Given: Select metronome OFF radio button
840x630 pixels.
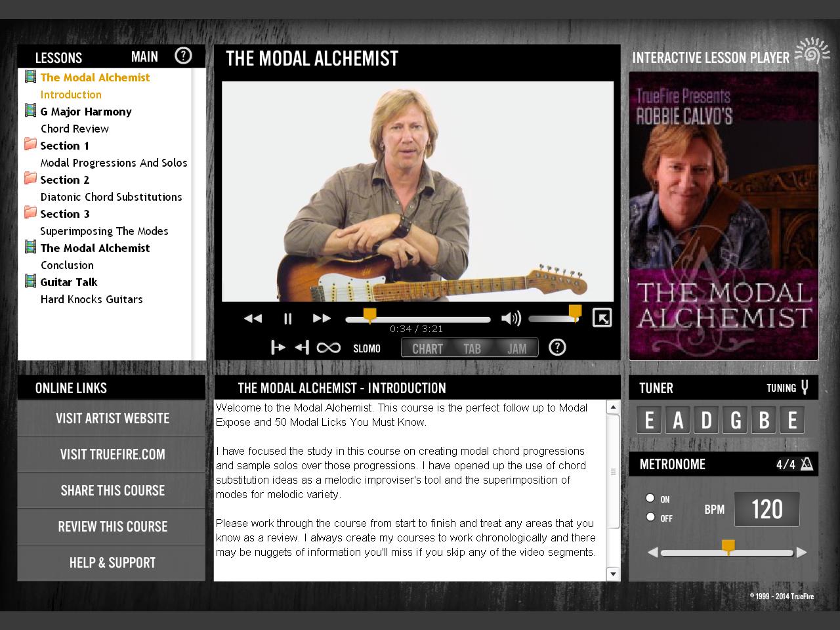Looking at the screenshot, I should click(x=650, y=517).
